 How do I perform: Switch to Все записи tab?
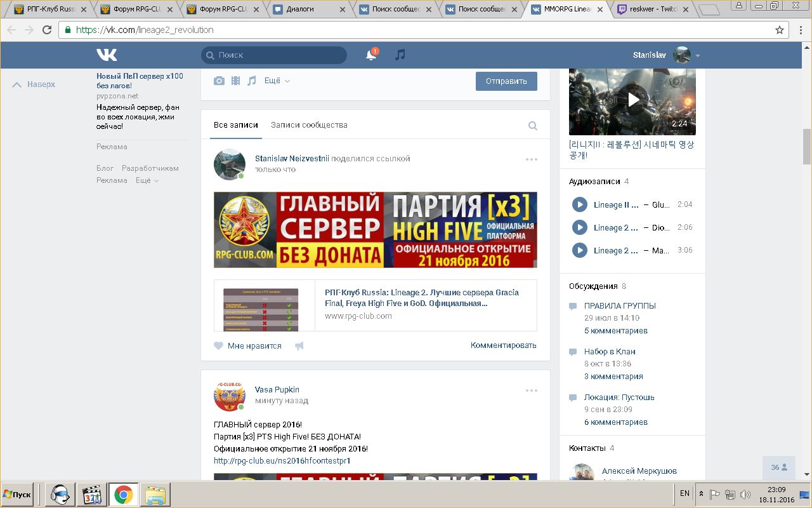(236, 125)
